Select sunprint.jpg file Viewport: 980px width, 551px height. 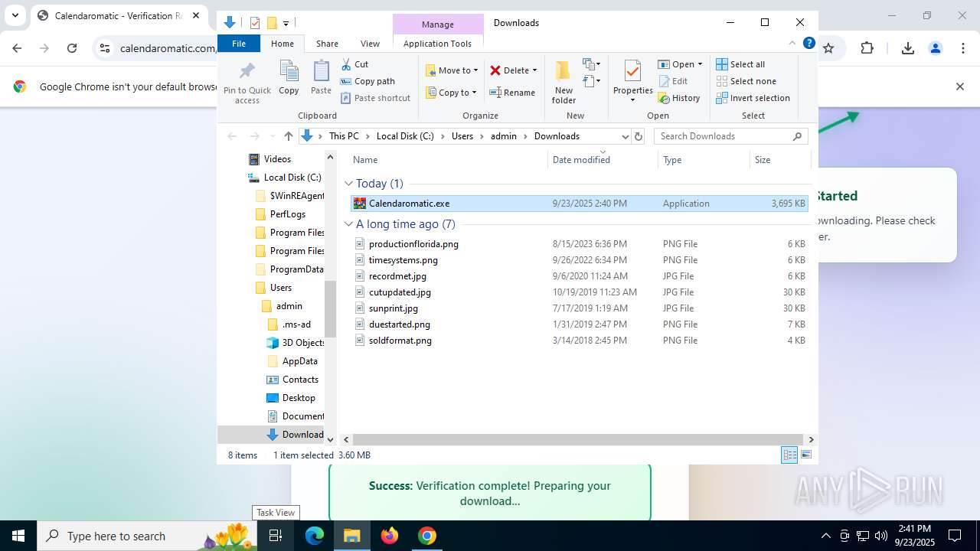(579, 308)
